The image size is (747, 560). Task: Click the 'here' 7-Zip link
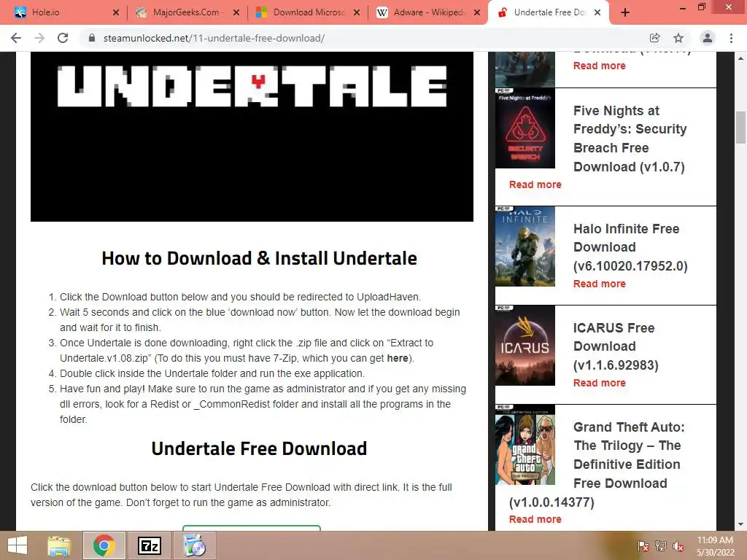click(398, 358)
